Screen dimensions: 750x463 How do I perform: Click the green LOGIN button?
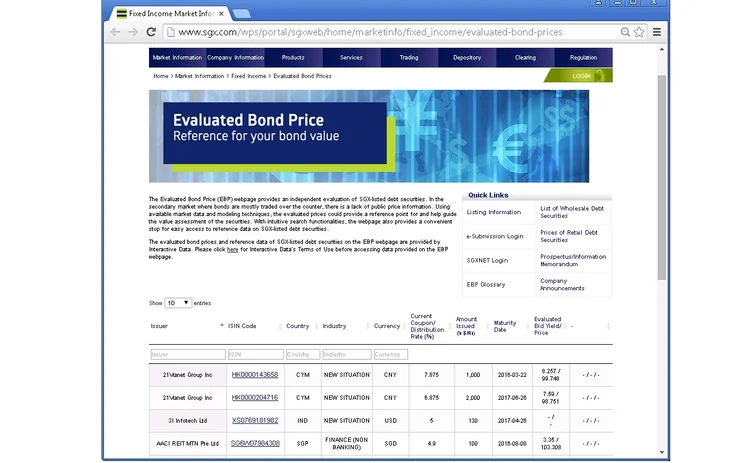coord(579,76)
